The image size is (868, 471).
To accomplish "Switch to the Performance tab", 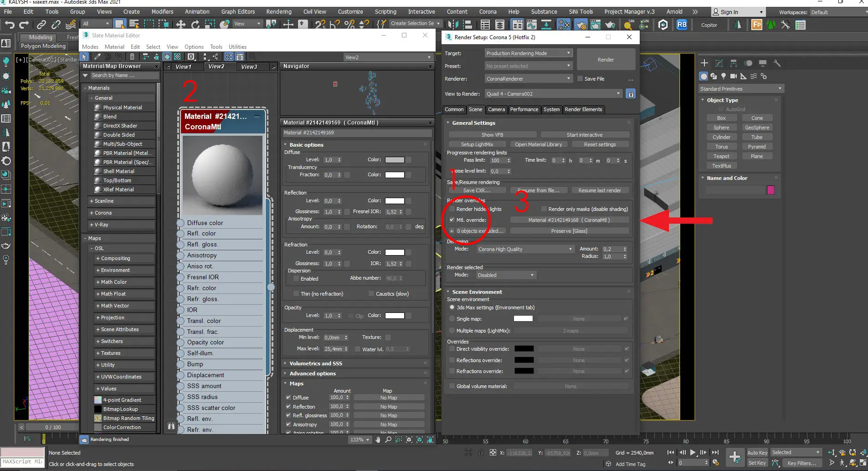I will point(524,109).
